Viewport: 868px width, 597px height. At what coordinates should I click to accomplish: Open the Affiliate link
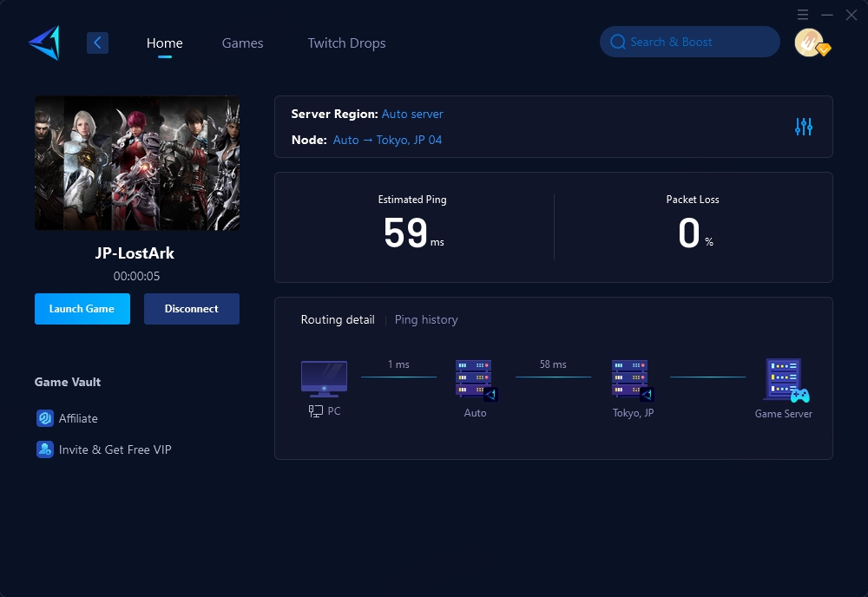[x=78, y=418]
